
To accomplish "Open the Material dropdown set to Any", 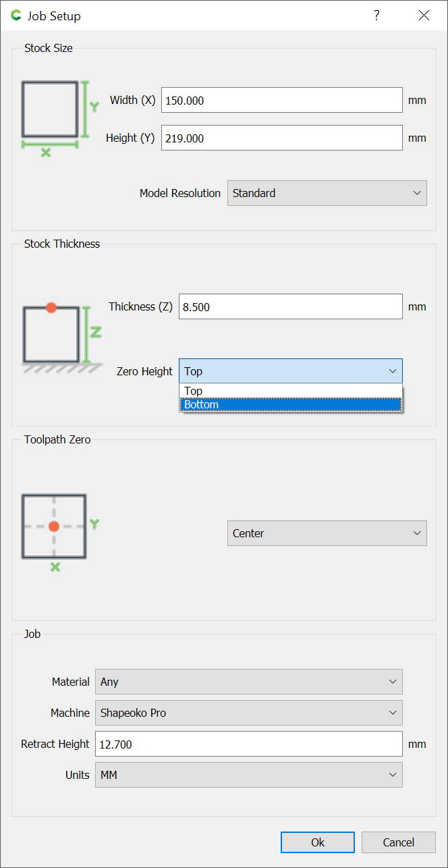I will coord(249,682).
